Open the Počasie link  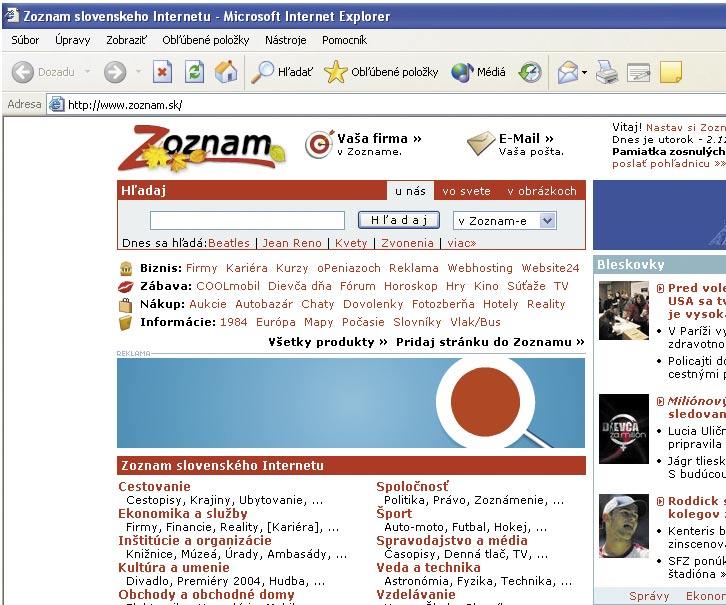click(363, 322)
